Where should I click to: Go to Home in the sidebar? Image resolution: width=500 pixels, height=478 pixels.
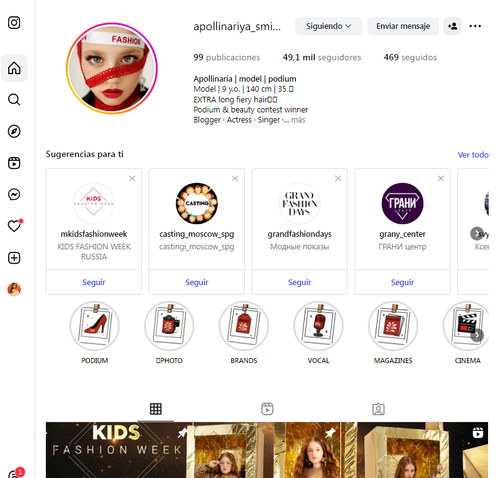pyautogui.click(x=14, y=68)
